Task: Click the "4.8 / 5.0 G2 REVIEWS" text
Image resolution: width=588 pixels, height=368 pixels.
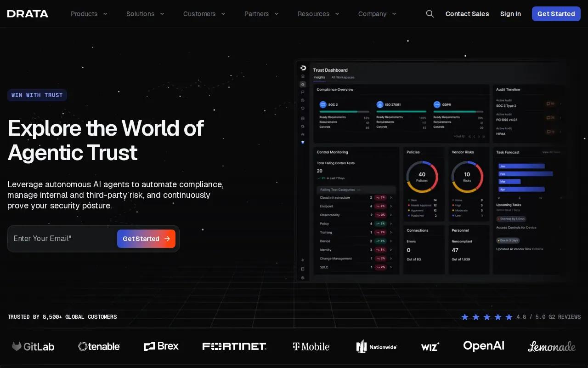Action: tap(548, 317)
